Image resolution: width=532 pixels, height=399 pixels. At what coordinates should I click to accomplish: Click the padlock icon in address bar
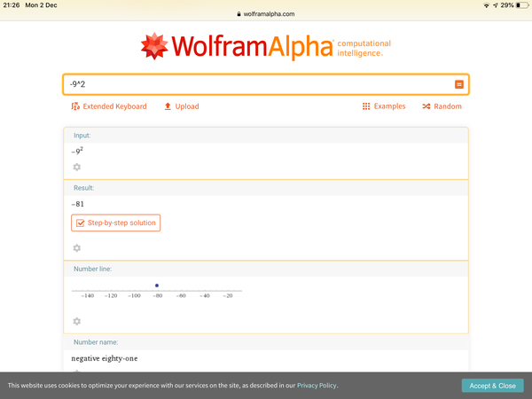coord(239,14)
